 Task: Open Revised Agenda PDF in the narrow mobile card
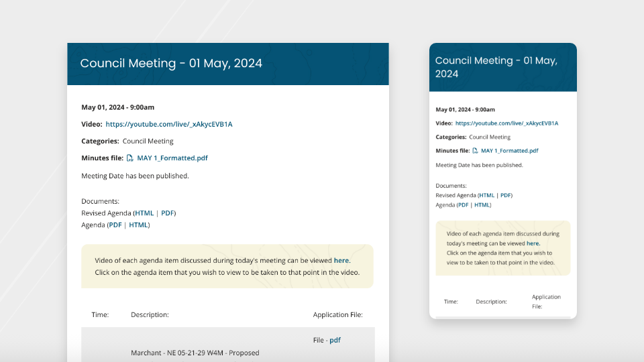point(506,195)
